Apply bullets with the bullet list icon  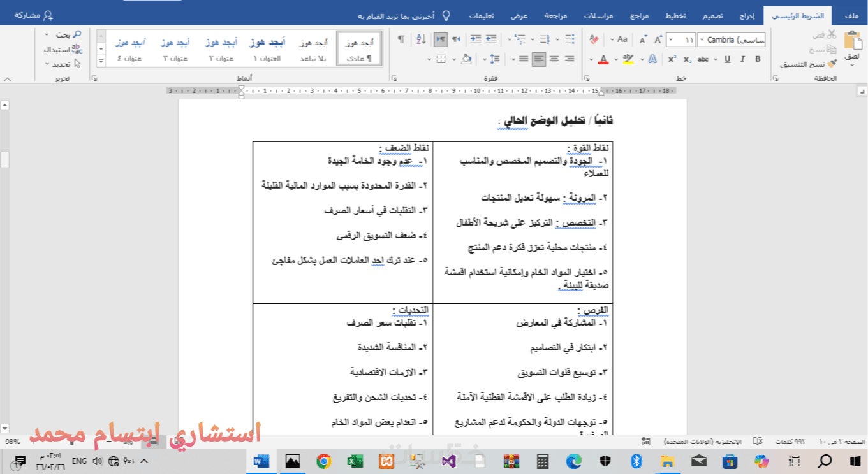pos(570,39)
